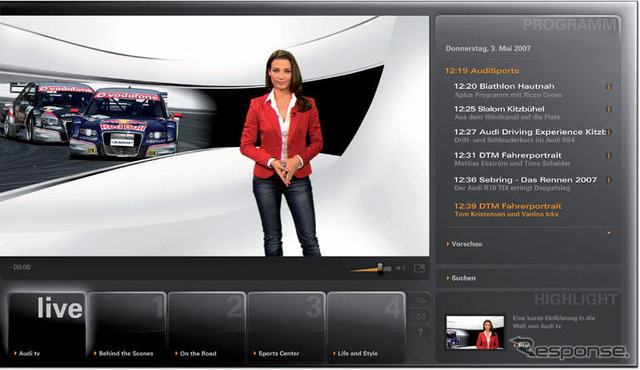
Task: Click info icon beside 12:31 DTM Fahrerportrait
Action: point(609,155)
